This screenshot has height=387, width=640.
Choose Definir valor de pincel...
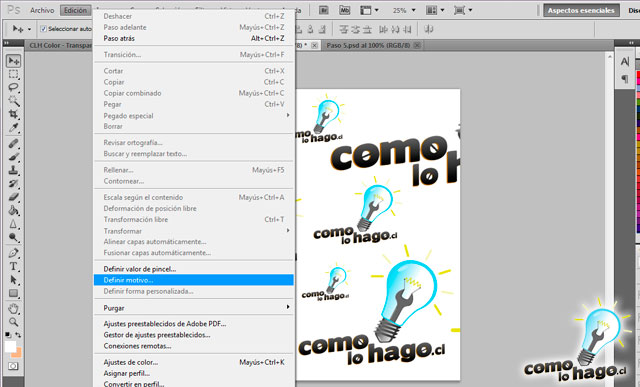coord(193,269)
